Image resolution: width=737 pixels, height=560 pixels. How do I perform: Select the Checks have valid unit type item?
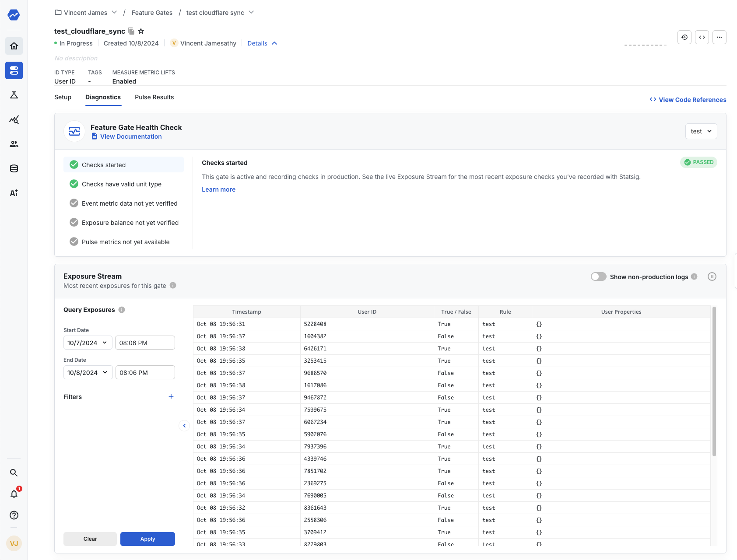tap(121, 184)
